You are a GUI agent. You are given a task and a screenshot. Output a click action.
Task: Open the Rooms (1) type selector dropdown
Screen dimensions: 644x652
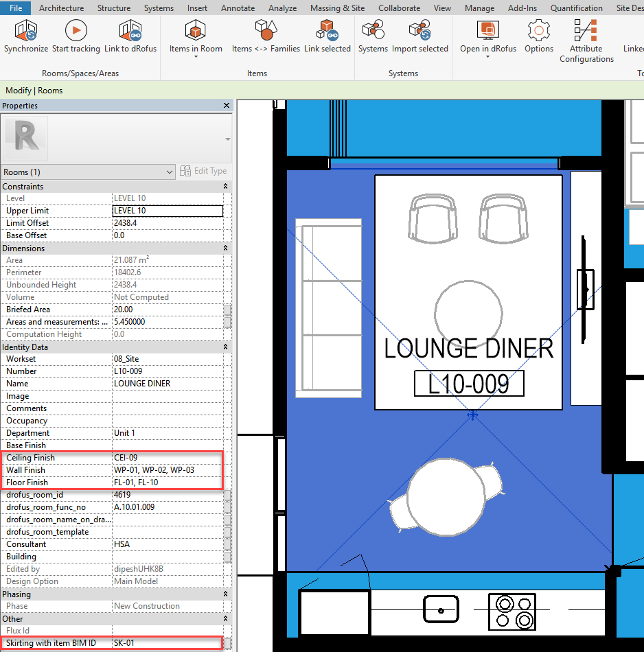pyautogui.click(x=89, y=172)
